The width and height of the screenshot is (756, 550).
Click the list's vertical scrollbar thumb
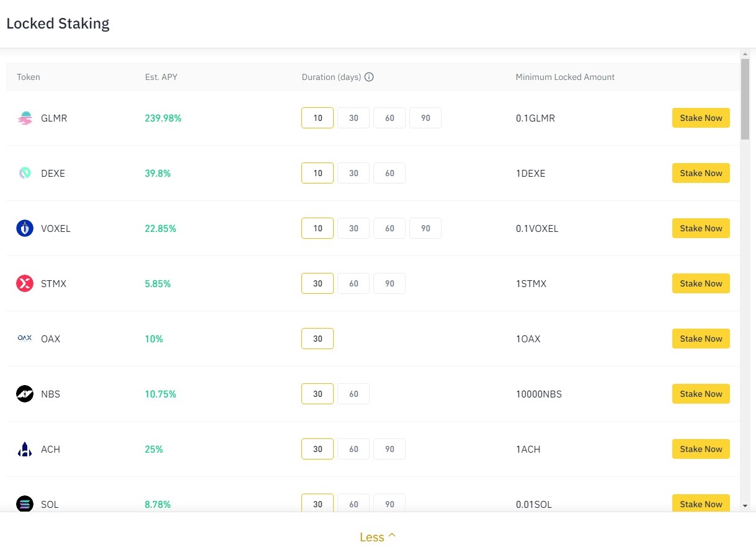[745, 100]
